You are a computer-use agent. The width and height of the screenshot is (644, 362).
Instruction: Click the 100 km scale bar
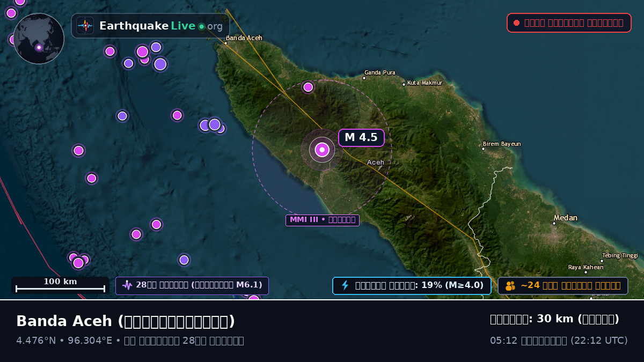click(60, 285)
